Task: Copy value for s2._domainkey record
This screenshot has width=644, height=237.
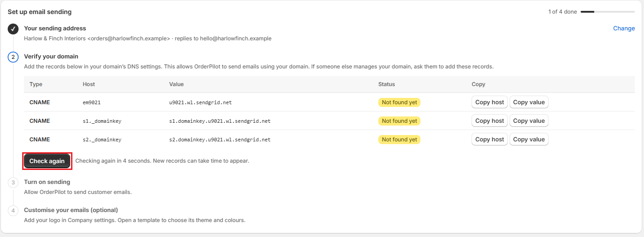Action: 529,140
